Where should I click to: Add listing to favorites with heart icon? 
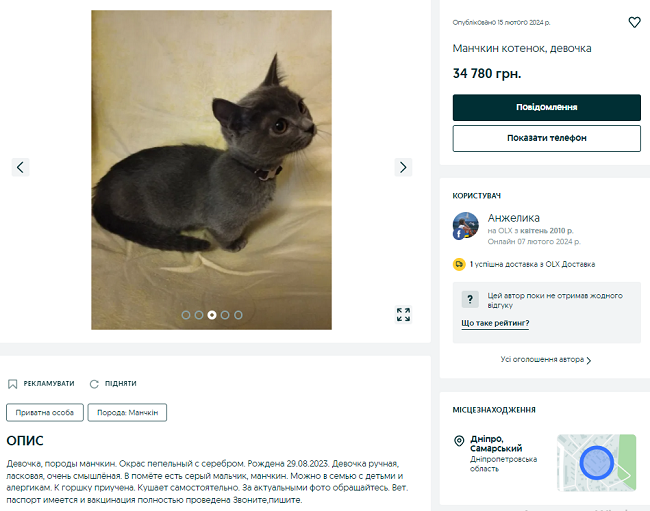coord(634,22)
